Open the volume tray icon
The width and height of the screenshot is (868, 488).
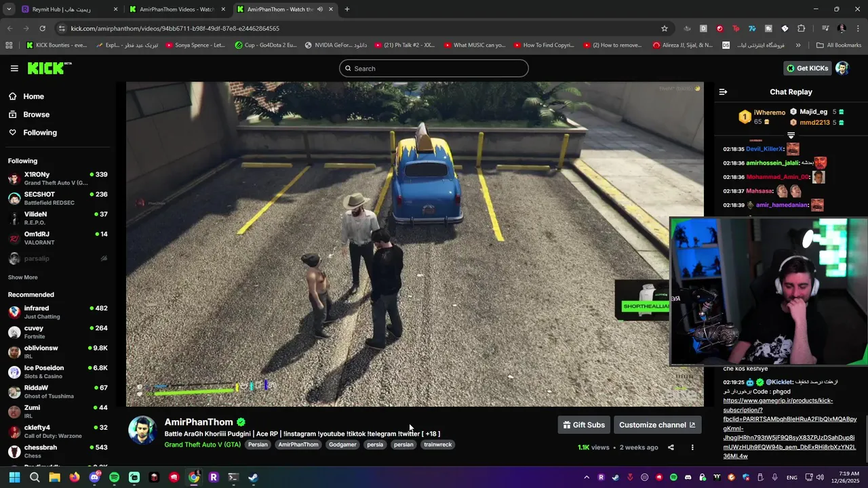pyautogui.click(x=820, y=477)
